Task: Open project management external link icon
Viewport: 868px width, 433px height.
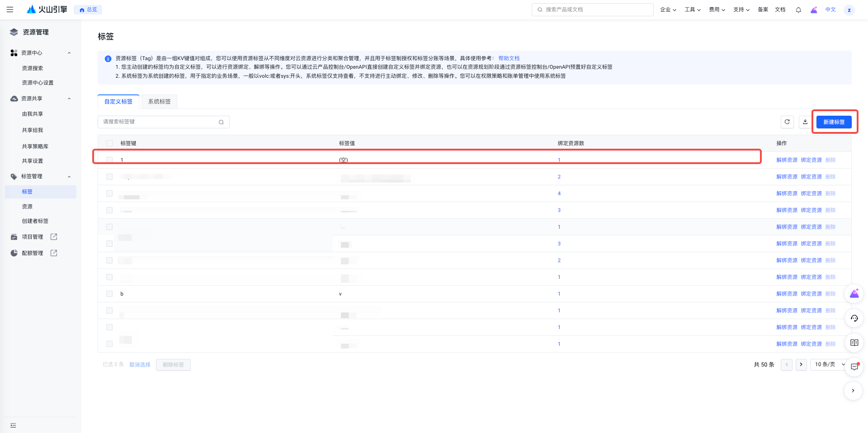Action: 54,237
